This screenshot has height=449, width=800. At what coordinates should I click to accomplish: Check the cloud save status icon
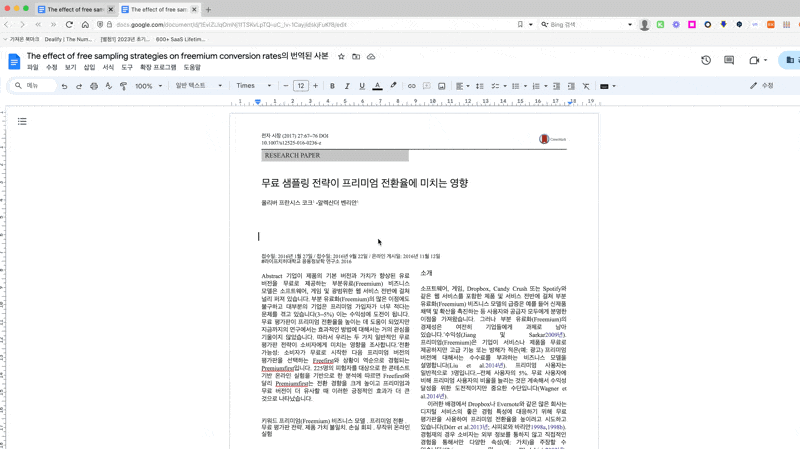point(371,57)
